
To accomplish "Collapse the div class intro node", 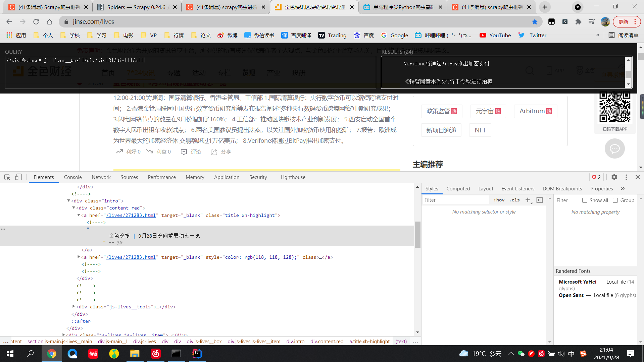I will (68, 201).
